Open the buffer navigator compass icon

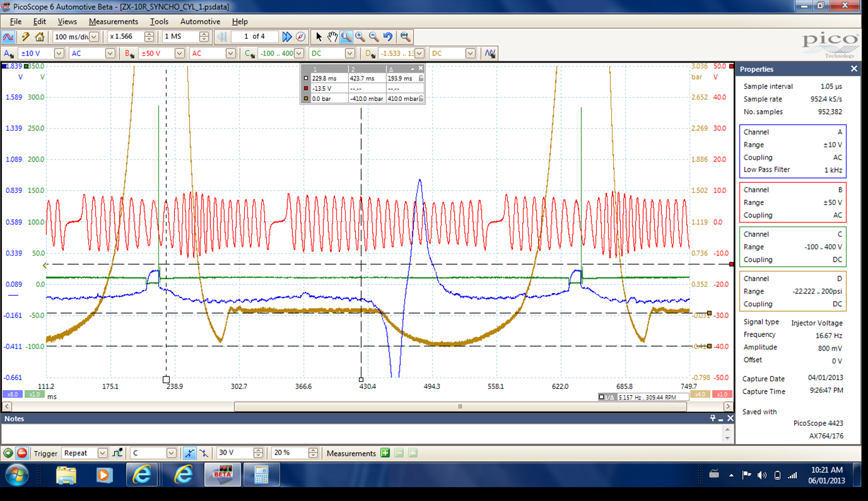[300, 37]
